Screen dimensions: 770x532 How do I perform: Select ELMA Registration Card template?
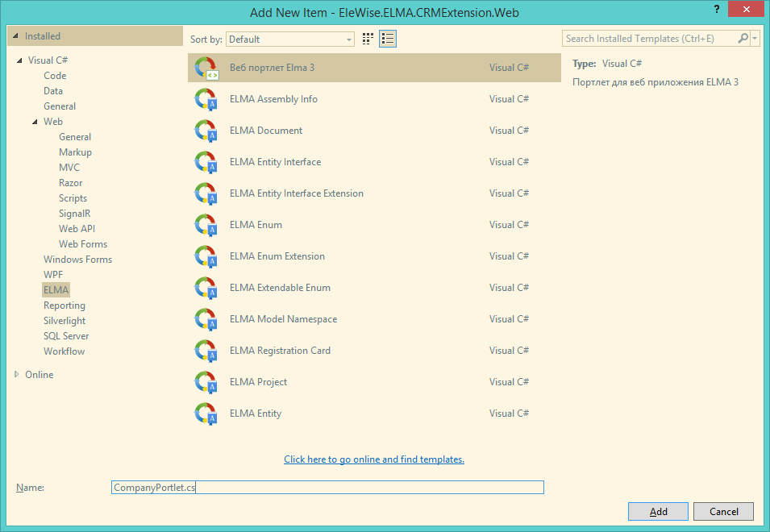click(x=280, y=351)
